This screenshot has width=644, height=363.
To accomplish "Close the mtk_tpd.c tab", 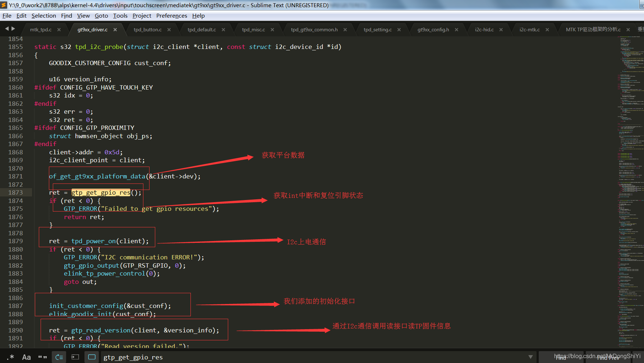I will point(59,30).
